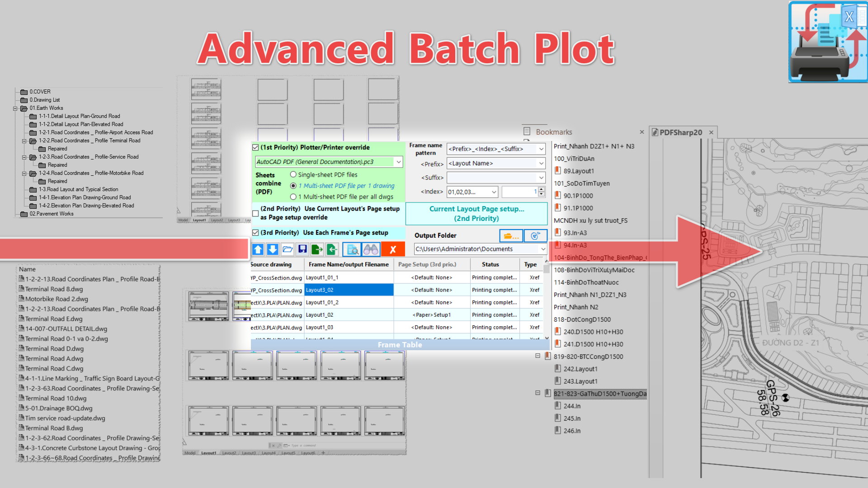Open the AutoCAD PDF plotter dropdown
The height and width of the screenshot is (488, 868).
(x=398, y=162)
